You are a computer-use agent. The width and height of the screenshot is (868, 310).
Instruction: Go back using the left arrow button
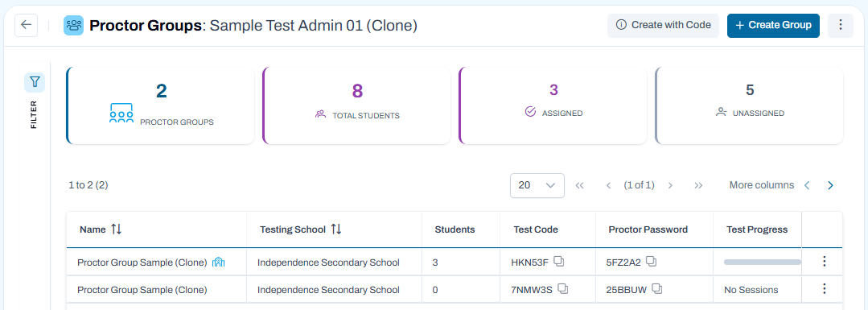point(26,26)
